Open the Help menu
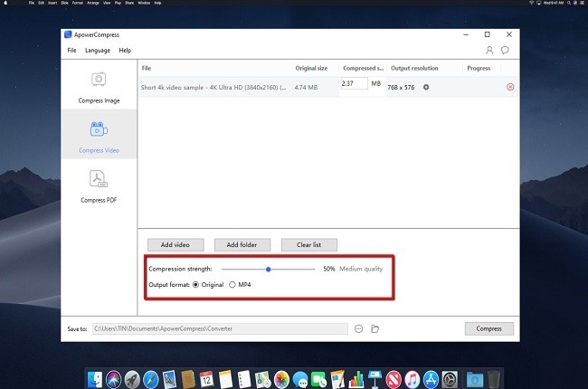The height and width of the screenshot is (389, 588). pyautogui.click(x=125, y=51)
